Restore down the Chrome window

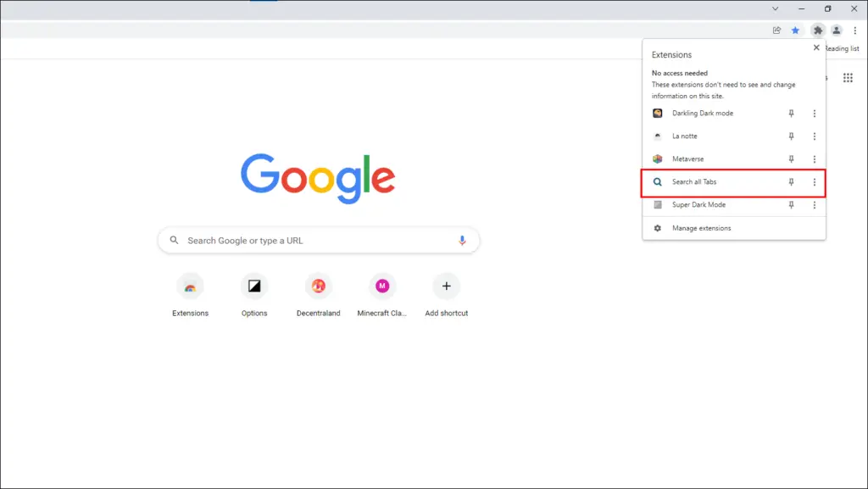827,8
